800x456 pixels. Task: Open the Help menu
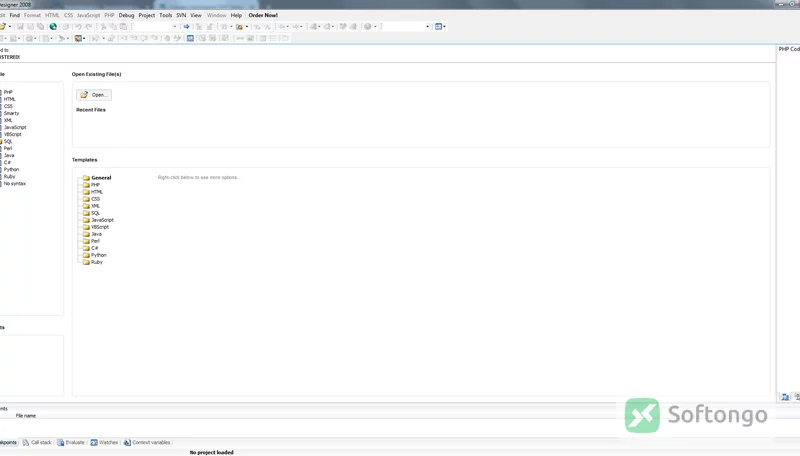[x=236, y=15]
